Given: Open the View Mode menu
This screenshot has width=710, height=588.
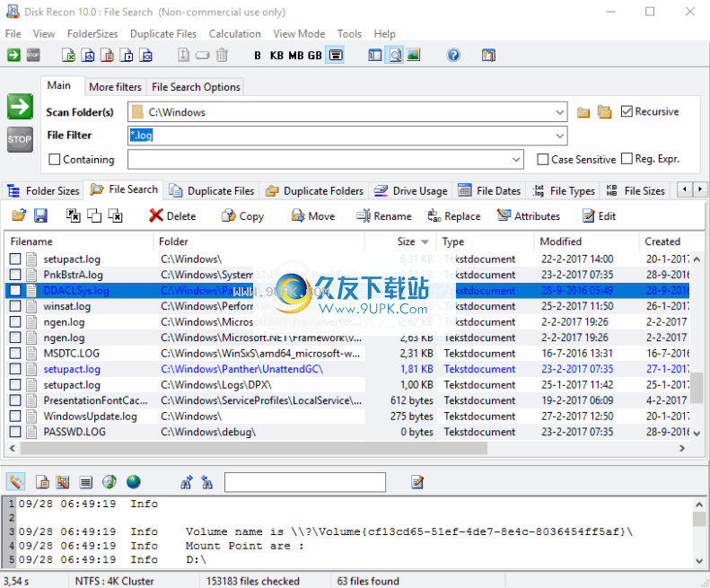Looking at the screenshot, I should pos(299,34).
